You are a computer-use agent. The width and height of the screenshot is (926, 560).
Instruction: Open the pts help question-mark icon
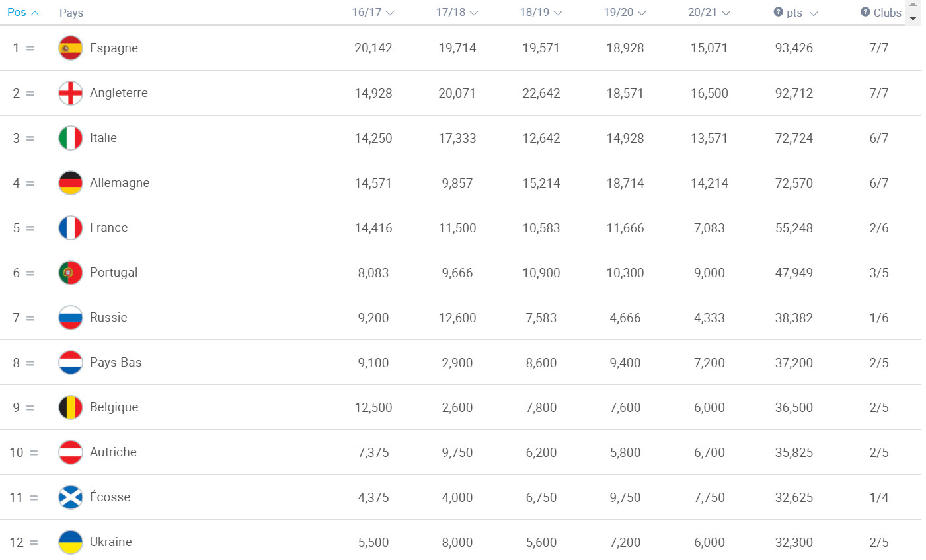click(x=778, y=12)
